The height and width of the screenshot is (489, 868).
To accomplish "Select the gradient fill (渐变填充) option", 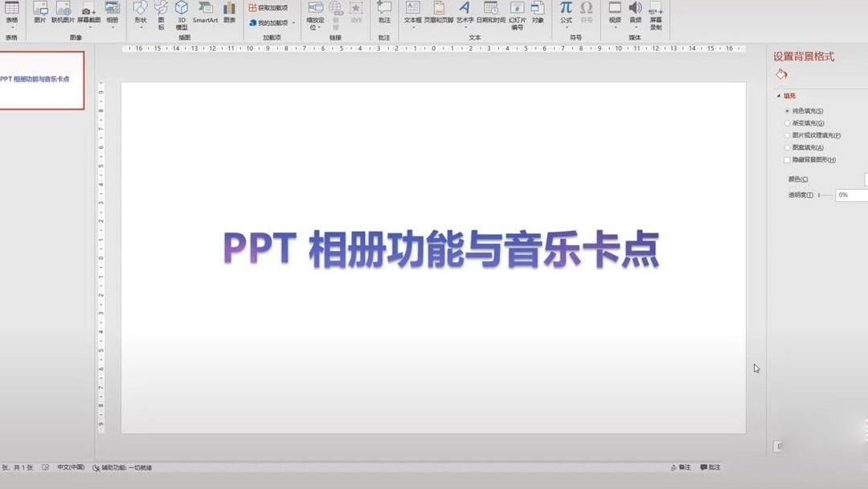I will 800,123.
